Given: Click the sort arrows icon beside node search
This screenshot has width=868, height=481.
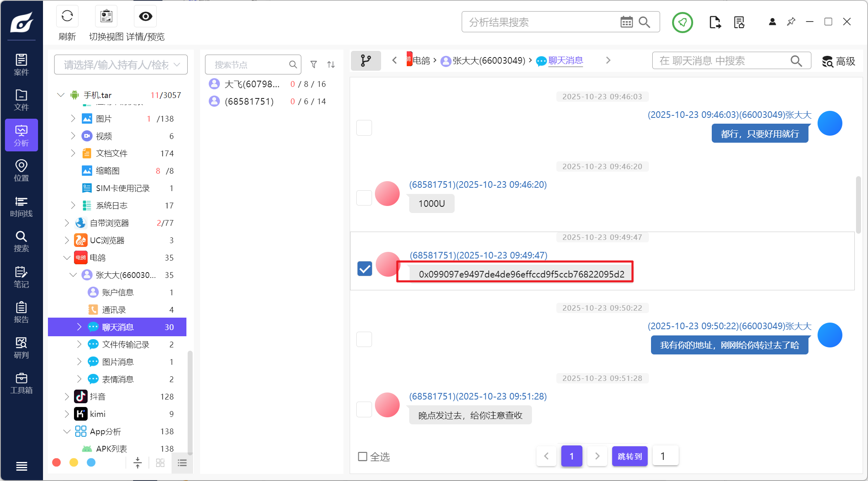Looking at the screenshot, I should tap(331, 65).
